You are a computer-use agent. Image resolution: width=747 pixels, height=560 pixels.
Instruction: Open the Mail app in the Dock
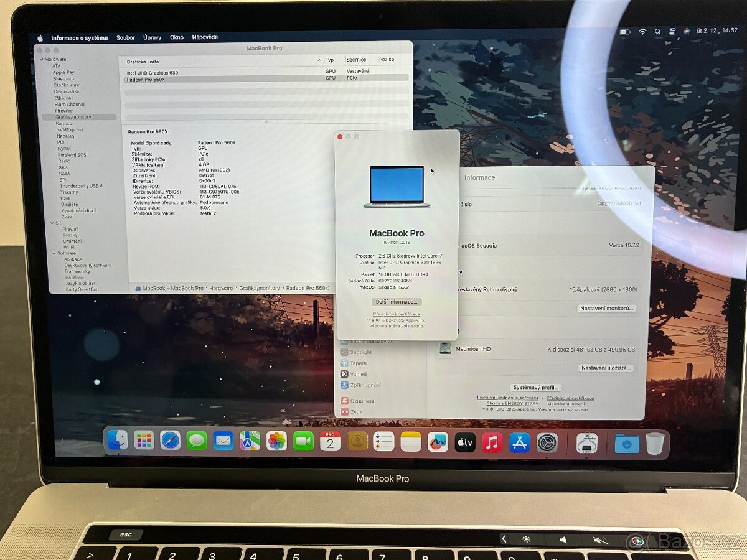click(x=223, y=441)
